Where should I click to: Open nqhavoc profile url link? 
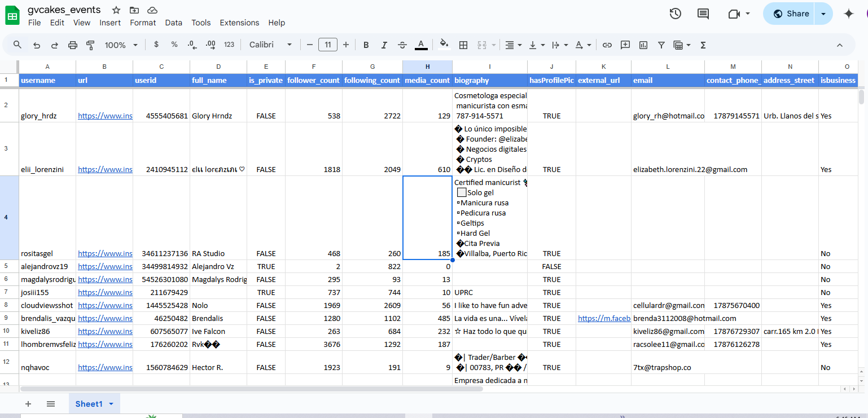point(105,367)
